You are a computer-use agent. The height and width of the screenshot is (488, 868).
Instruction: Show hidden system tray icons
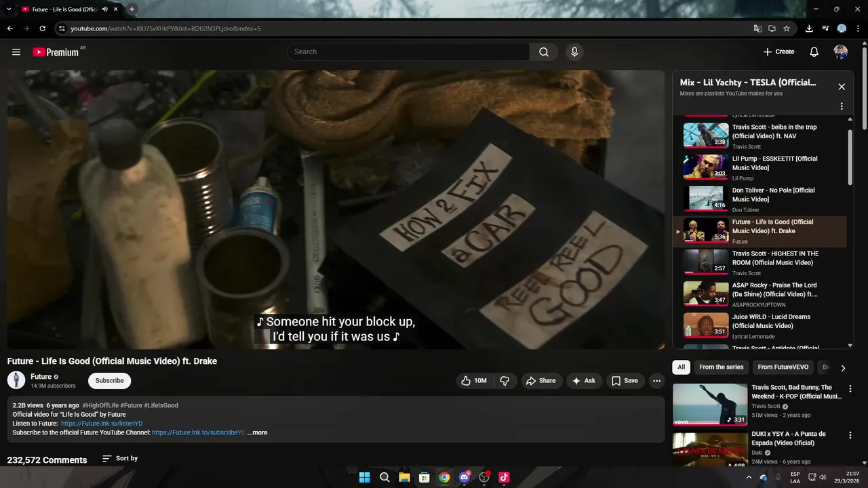[749, 477]
